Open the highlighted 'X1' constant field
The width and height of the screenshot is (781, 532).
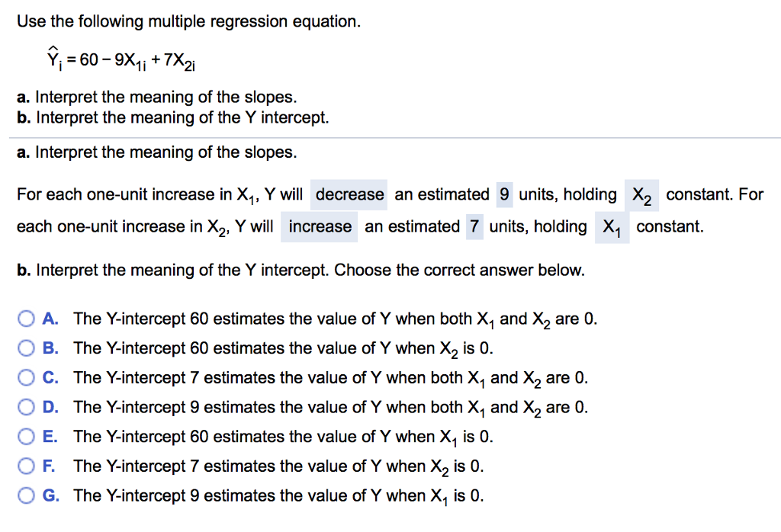tap(612, 228)
